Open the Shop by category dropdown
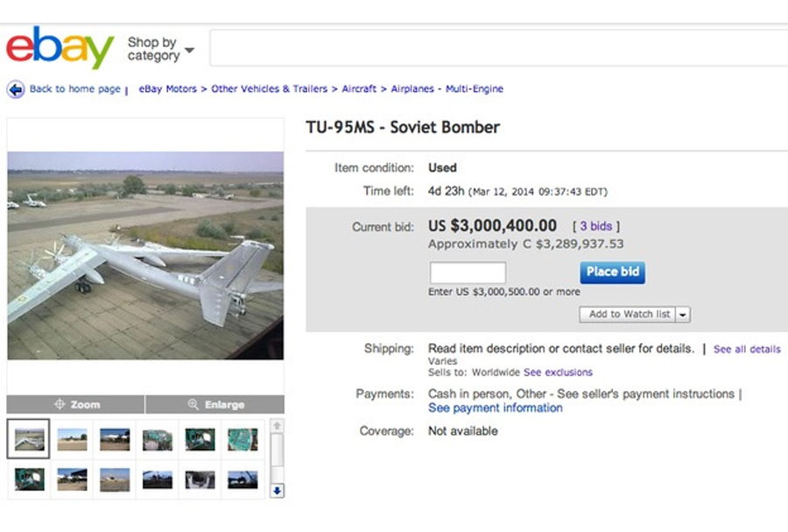The image size is (788, 532). (x=160, y=49)
